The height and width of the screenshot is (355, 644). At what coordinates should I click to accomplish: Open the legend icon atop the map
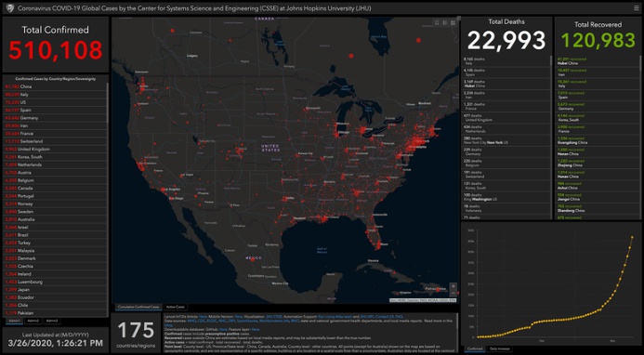pyautogui.click(x=445, y=22)
